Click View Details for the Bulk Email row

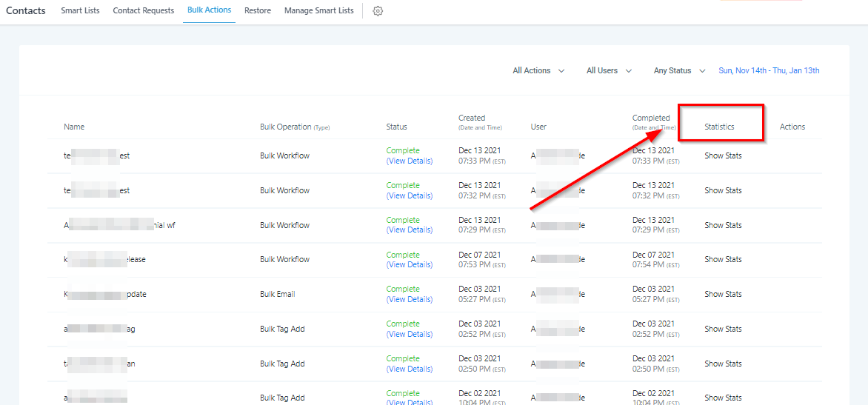(410, 300)
